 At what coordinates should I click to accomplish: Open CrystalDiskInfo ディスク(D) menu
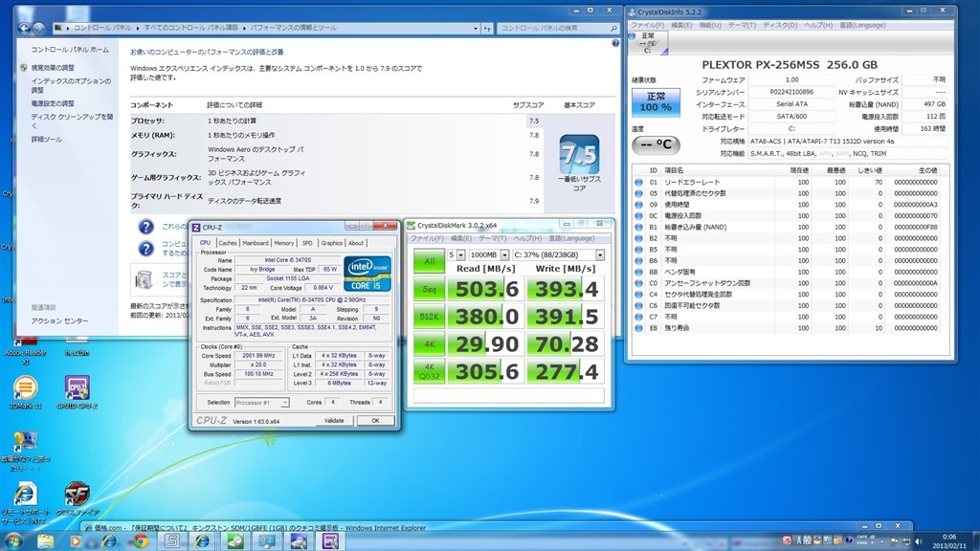[x=780, y=25]
